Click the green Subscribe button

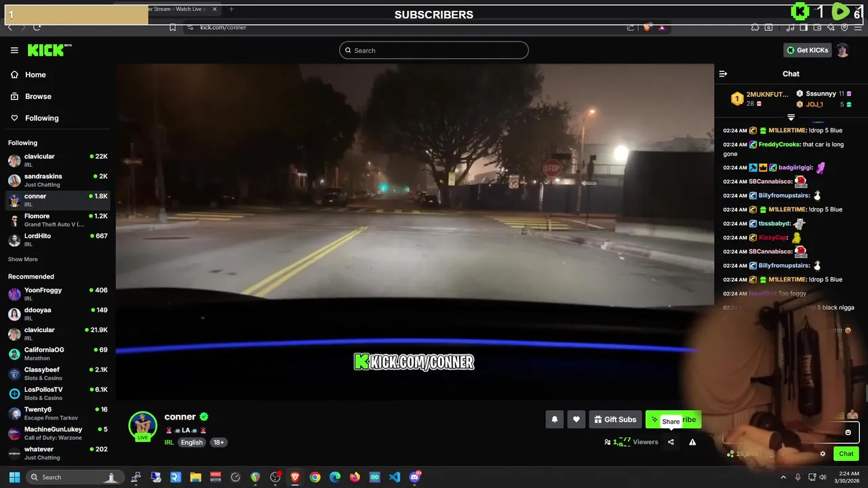point(673,420)
